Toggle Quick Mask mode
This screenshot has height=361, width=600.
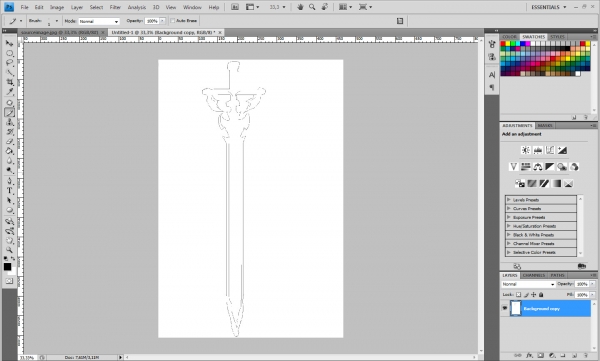pyautogui.click(x=9, y=281)
